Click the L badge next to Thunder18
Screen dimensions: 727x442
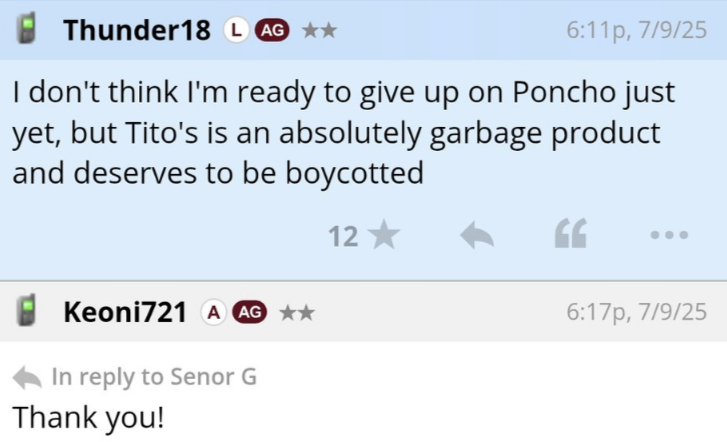tap(236, 30)
